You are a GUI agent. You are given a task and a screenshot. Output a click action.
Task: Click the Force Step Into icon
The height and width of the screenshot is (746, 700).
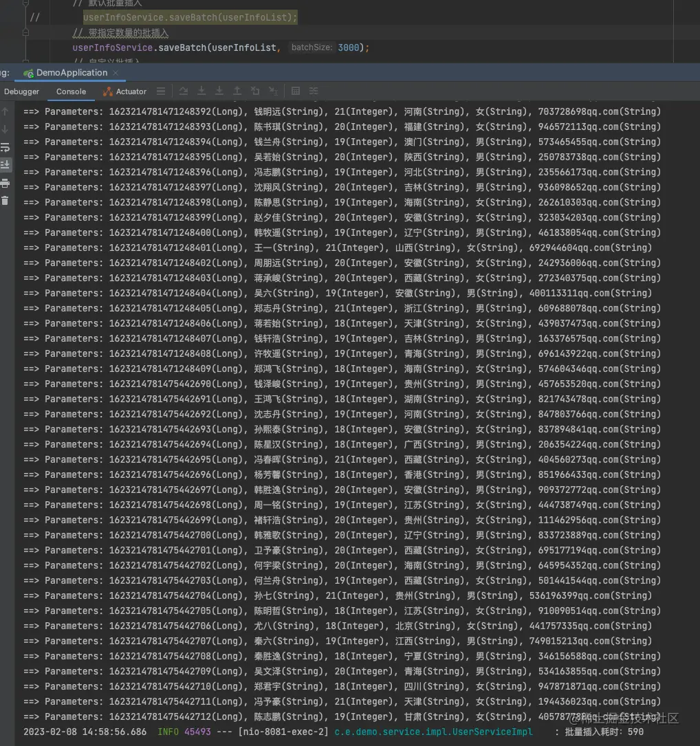(x=219, y=91)
